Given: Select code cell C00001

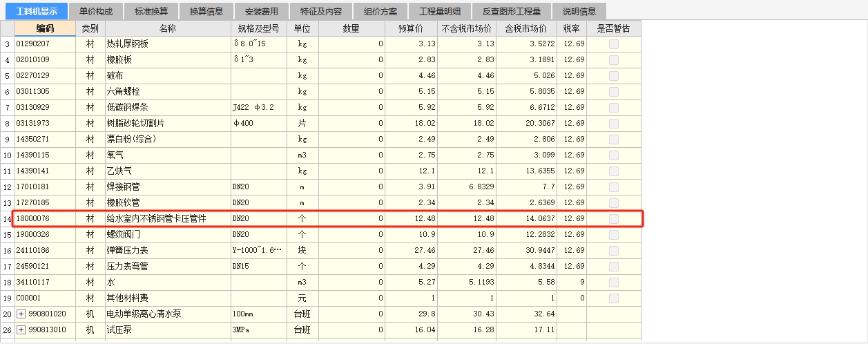Looking at the screenshot, I should [x=45, y=298].
